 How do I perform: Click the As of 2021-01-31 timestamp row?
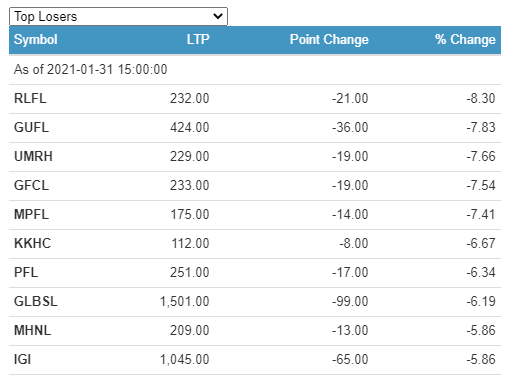(x=255, y=70)
